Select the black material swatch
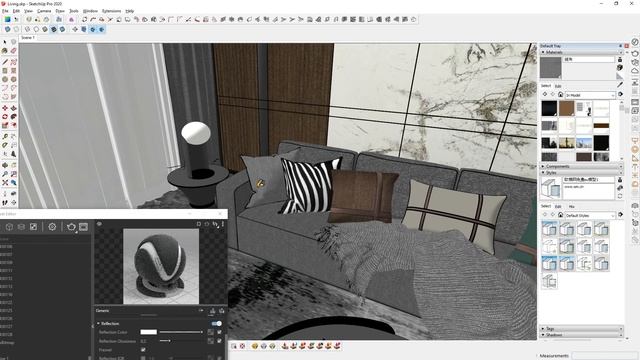The image size is (640, 360). click(549, 109)
